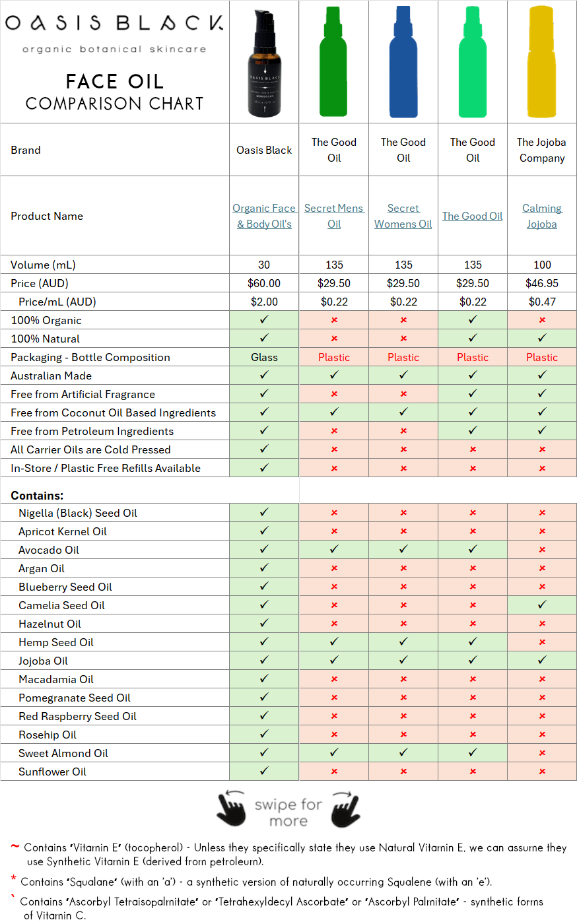Screen dimensions: 577x924
Task: Click the blue bottle image
Action: click(403, 62)
